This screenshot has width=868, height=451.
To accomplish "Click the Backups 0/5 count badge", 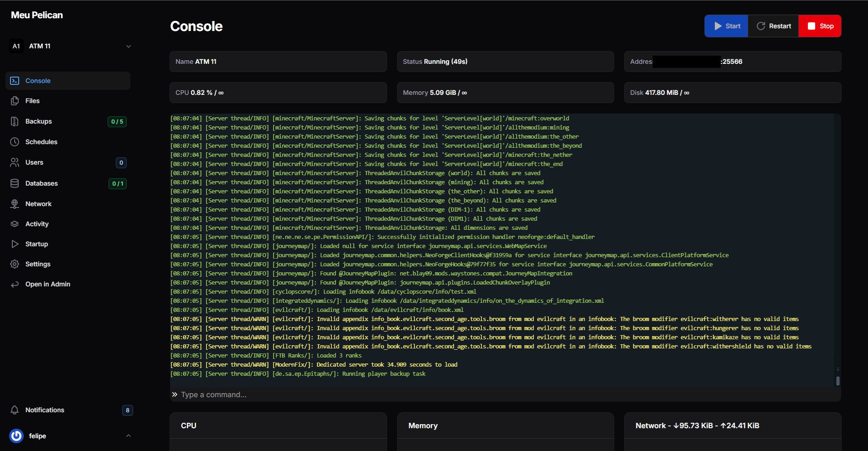I will tap(117, 122).
